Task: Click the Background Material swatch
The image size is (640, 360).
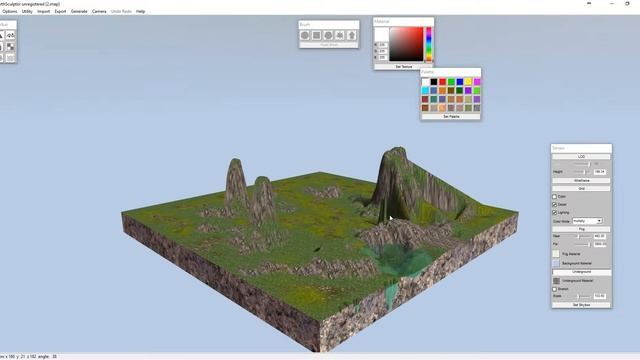Action: [556, 263]
